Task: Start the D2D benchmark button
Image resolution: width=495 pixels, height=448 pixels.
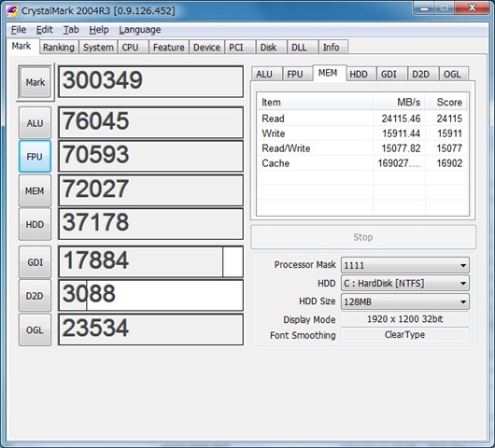Action: 35,296
